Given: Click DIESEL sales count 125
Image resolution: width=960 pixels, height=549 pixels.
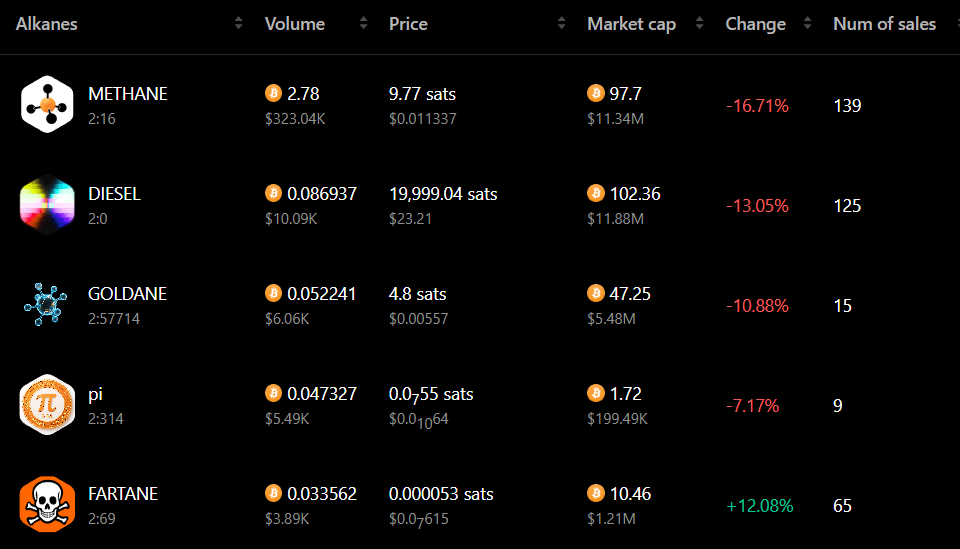Looking at the screenshot, I should click(847, 206).
